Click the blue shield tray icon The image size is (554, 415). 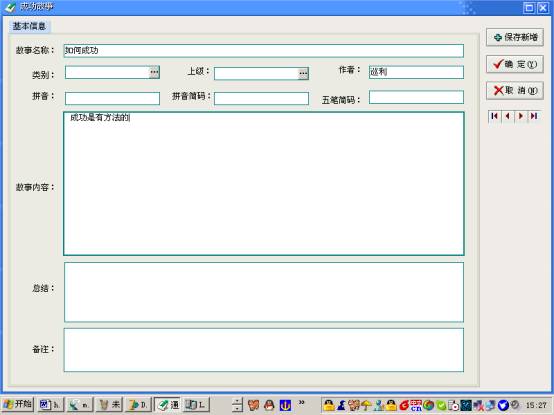pos(502,405)
